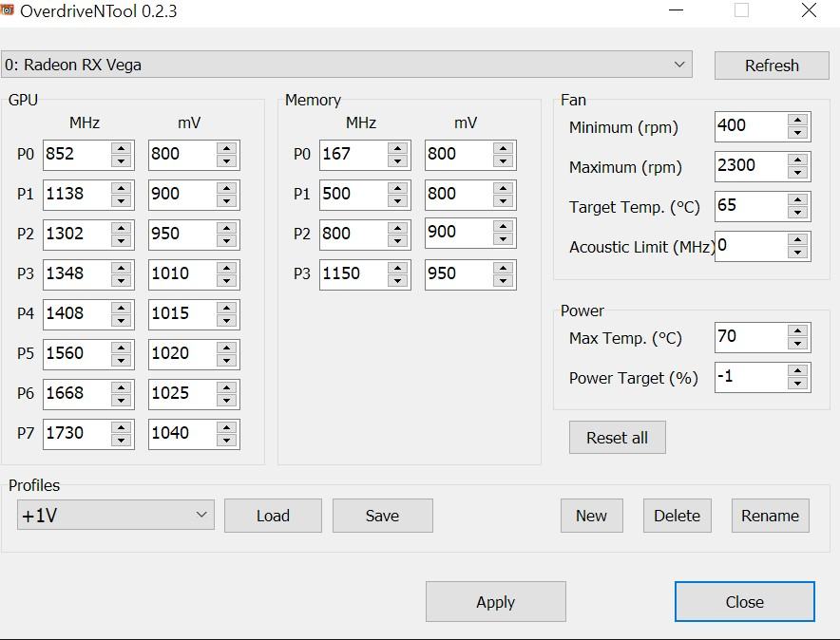
Task: Increase Memory P3 MHz with up arrow
Action: point(397,268)
